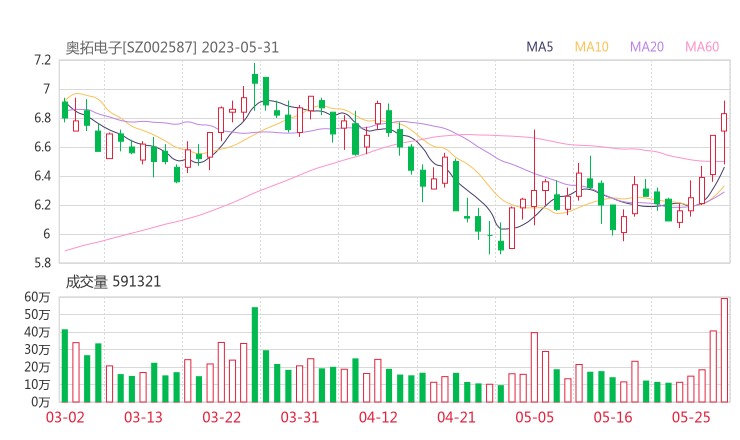Click the 7.2 price axis label
Image resolution: width=740 pixels, height=440 pixels.
pos(42,60)
